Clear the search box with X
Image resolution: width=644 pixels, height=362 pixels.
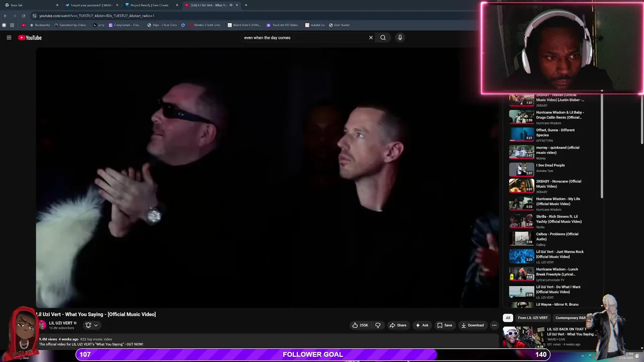click(x=371, y=38)
